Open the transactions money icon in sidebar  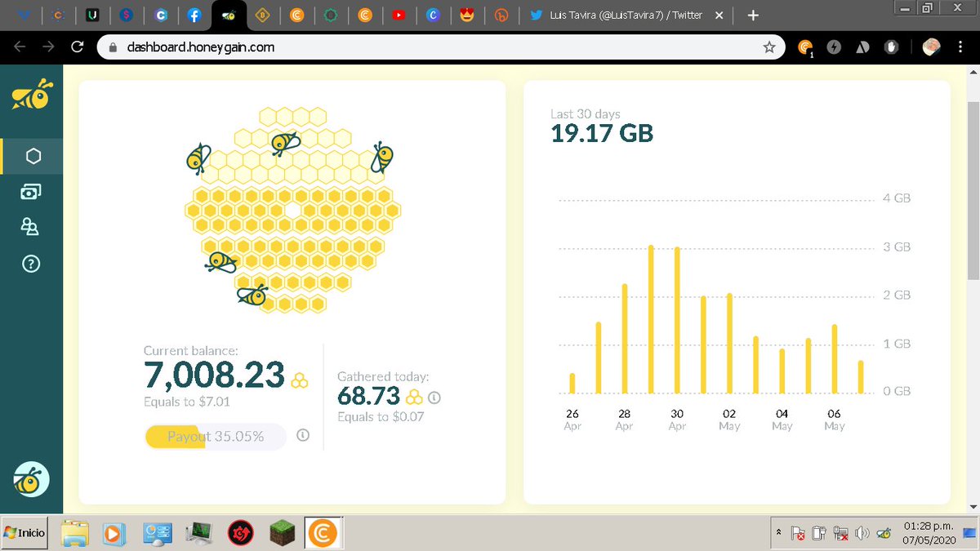tap(31, 192)
